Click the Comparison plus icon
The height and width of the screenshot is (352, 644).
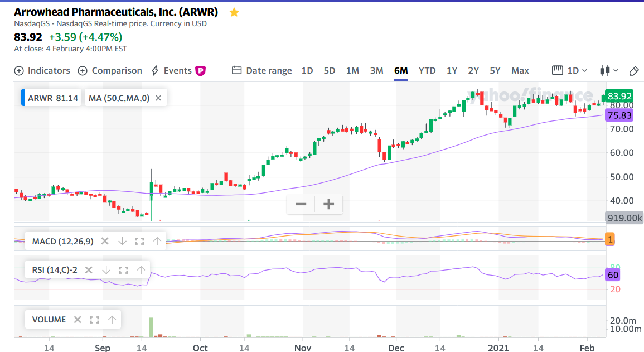[x=83, y=71]
